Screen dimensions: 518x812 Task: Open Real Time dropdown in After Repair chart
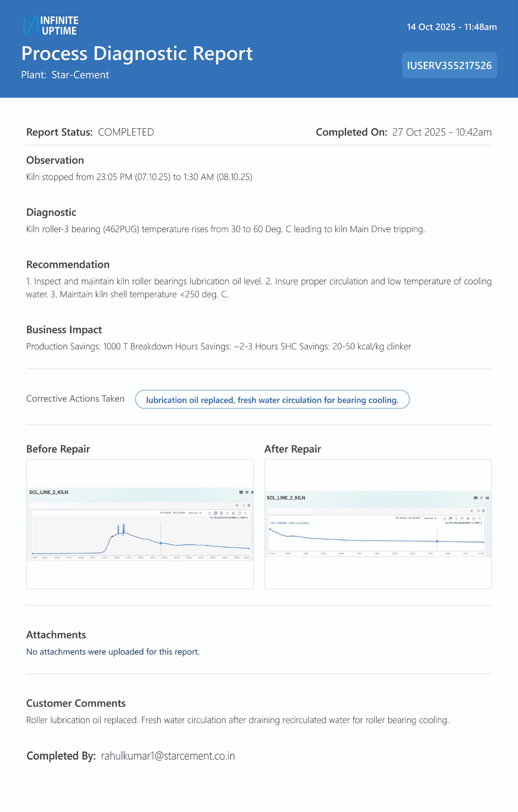pyautogui.click(x=430, y=518)
